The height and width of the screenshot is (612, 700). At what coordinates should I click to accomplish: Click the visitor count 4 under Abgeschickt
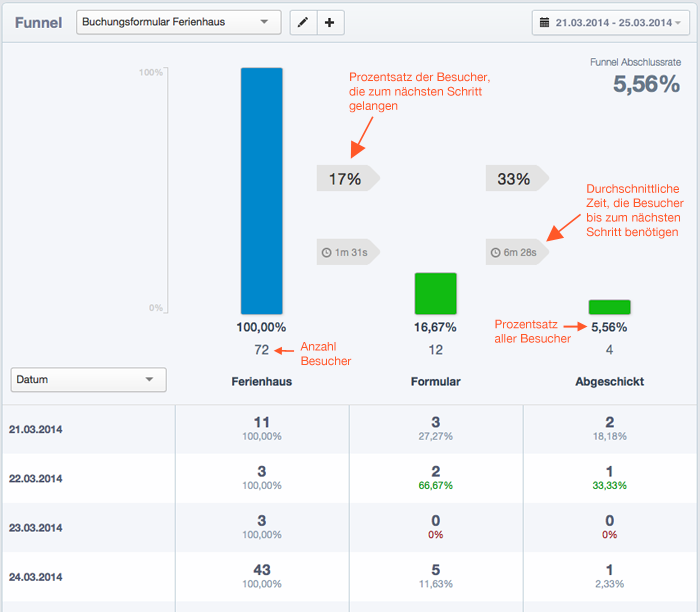click(x=609, y=350)
